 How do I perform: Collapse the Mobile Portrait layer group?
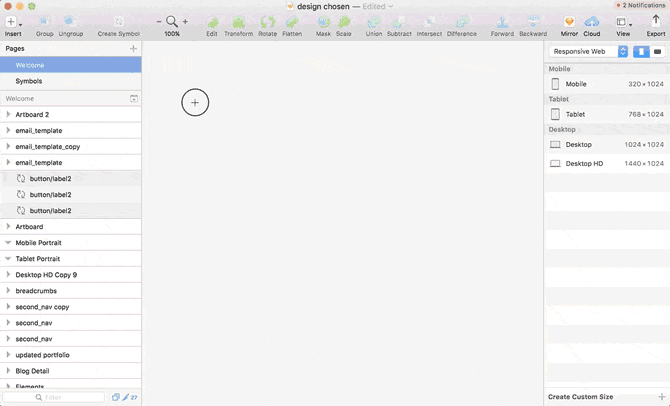pyautogui.click(x=9, y=243)
